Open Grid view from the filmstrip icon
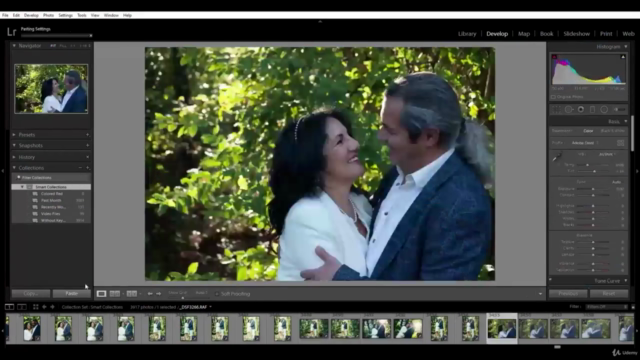640x360 pixels. (x=36, y=307)
